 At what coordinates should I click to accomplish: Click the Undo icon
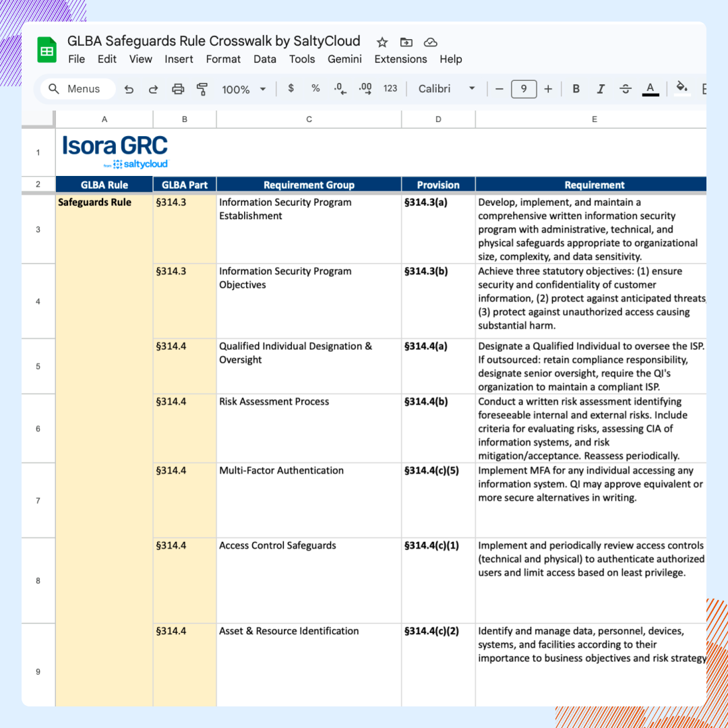pos(129,88)
